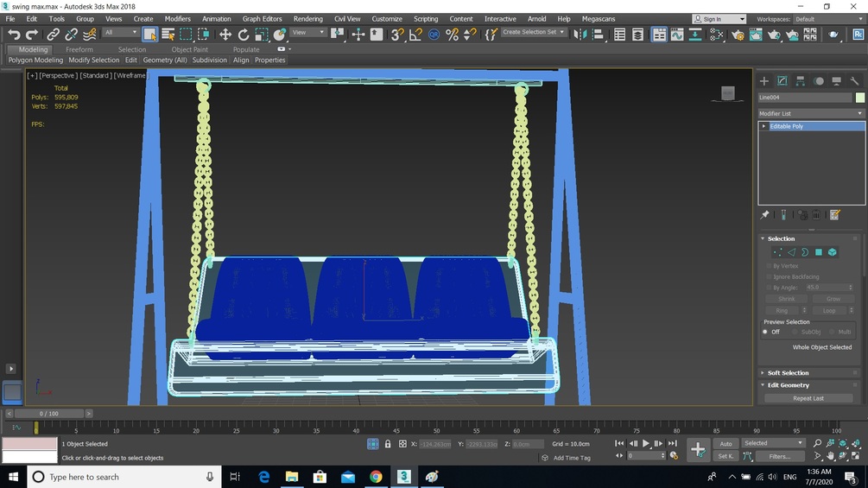
Task: Click the Repeat Last button
Action: (x=808, y=398)
